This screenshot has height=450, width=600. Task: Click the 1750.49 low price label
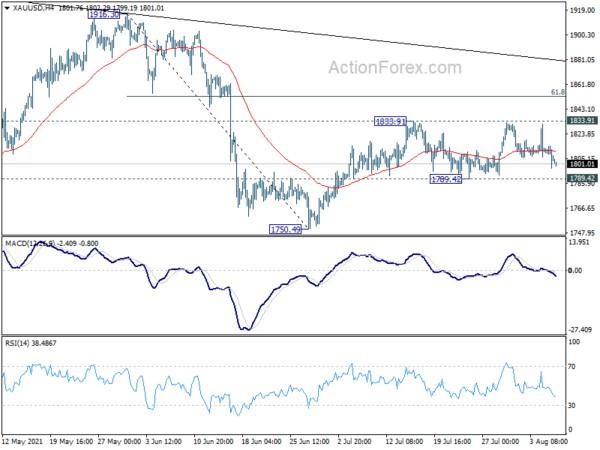point(285,229)
